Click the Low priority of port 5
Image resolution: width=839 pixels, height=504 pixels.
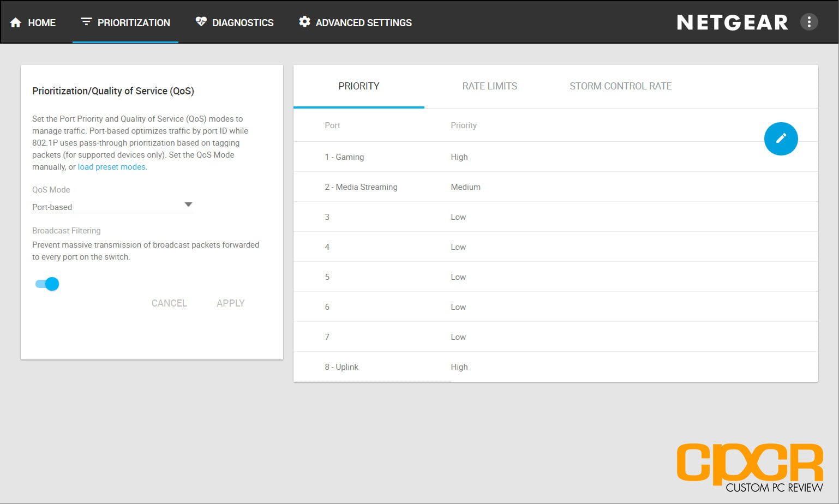(x=458, y=277)
